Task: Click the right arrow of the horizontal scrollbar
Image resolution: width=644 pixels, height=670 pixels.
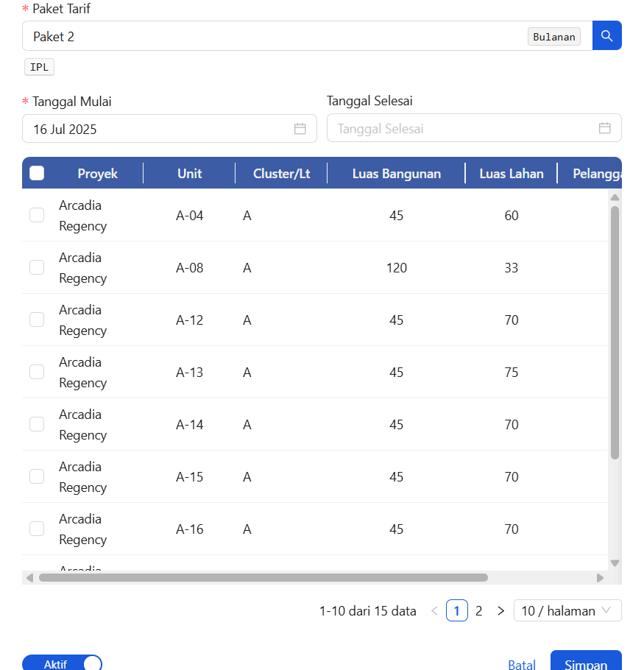Action: click(601, 577)
